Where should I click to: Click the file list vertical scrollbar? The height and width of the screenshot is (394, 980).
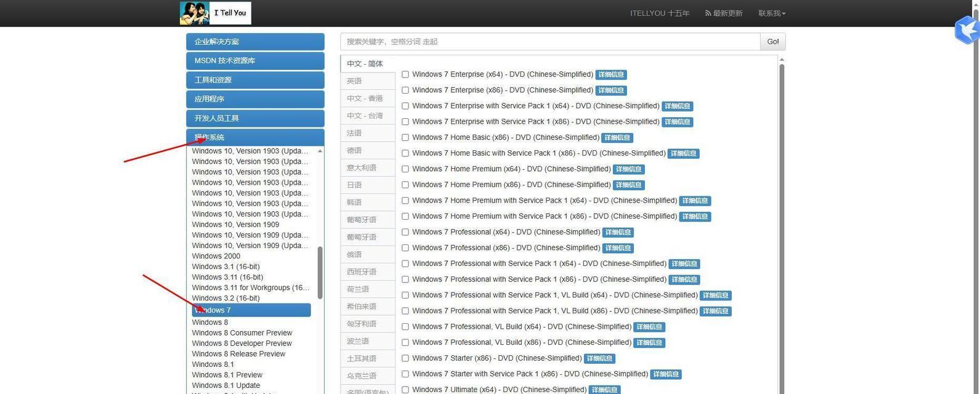[x=782, y=228]
